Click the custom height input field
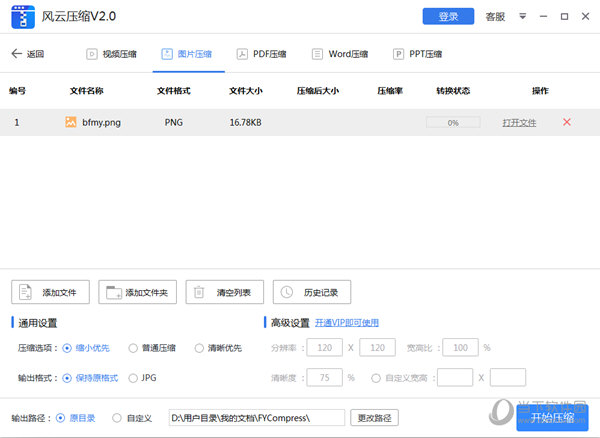 click(x=508, y=378)
